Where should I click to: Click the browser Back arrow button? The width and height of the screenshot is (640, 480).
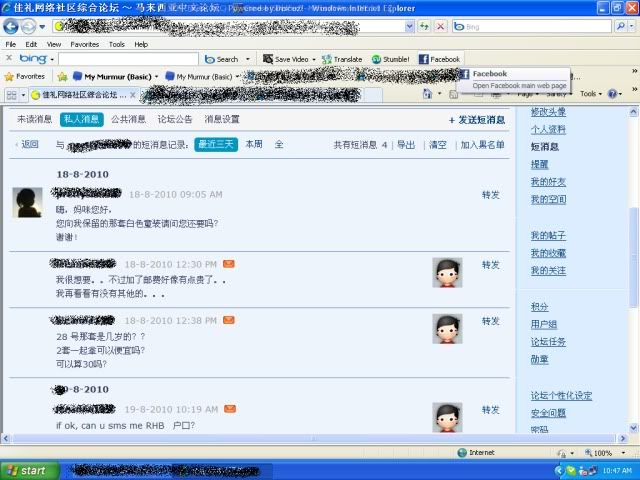pos(12,26)
